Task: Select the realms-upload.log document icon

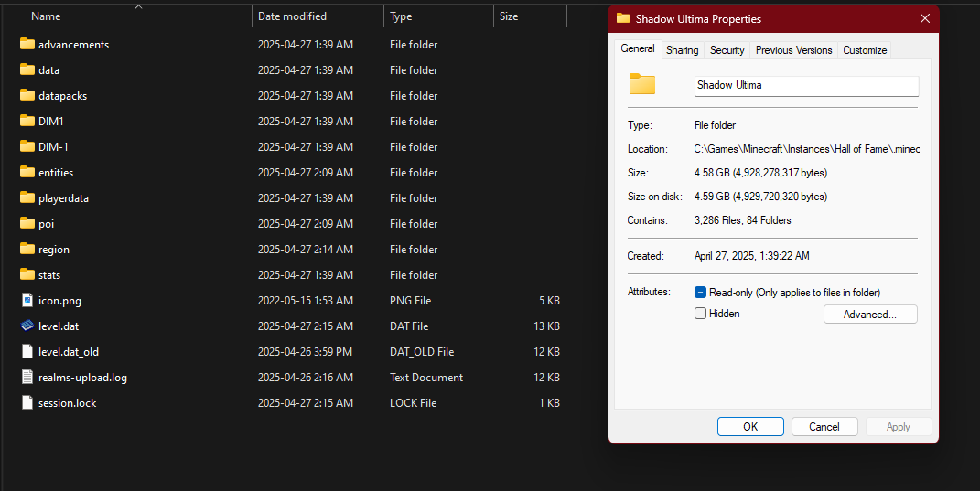Action: (27, 377)
